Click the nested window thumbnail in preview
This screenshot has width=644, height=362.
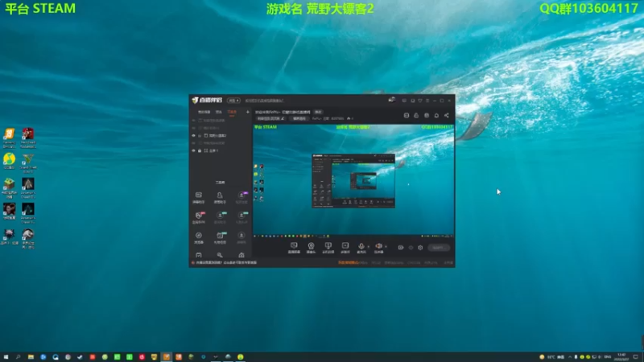pyautogui.click(x=353, y=180)
